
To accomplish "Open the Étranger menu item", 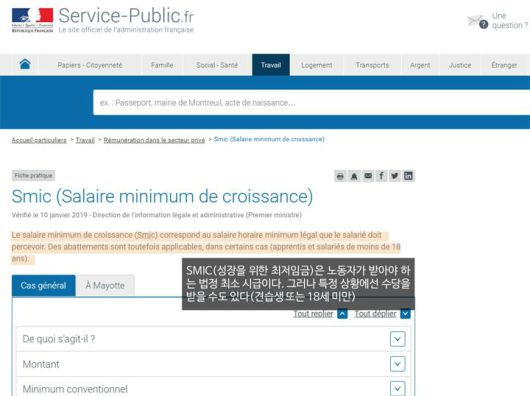I will pyautogui.click(x=504, y=65).
